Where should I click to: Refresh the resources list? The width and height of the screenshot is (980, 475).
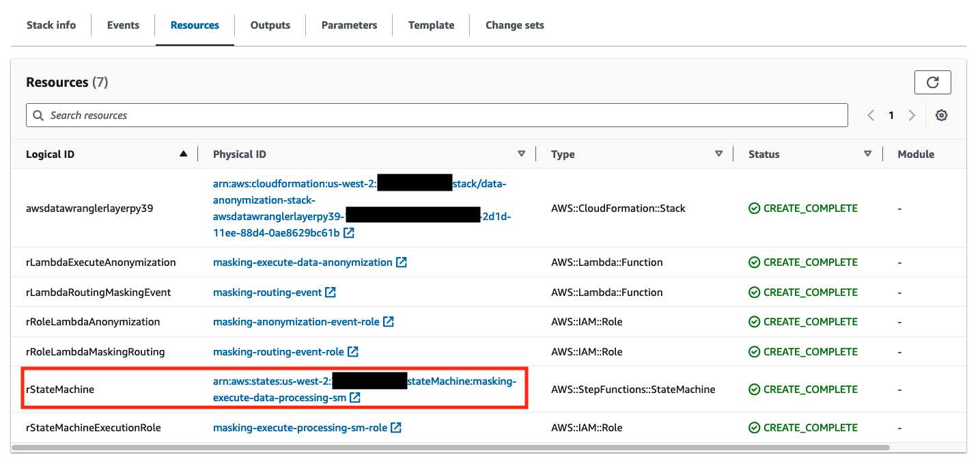[932, 82]
